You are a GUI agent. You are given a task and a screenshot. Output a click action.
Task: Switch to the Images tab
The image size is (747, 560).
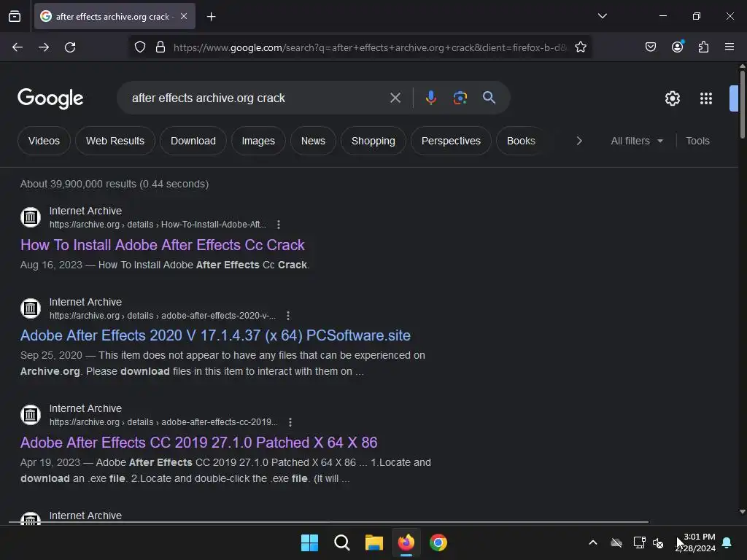(258, 141)
